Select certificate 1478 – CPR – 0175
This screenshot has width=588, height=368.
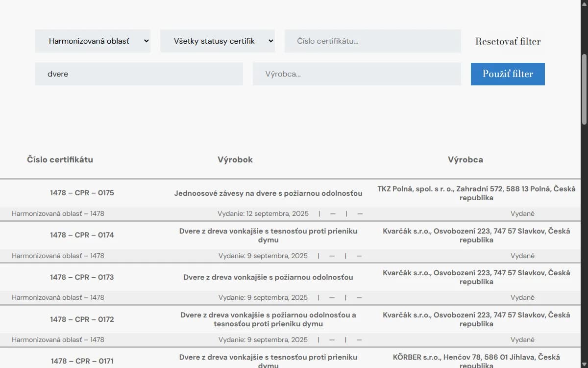(x=82, y=193)
